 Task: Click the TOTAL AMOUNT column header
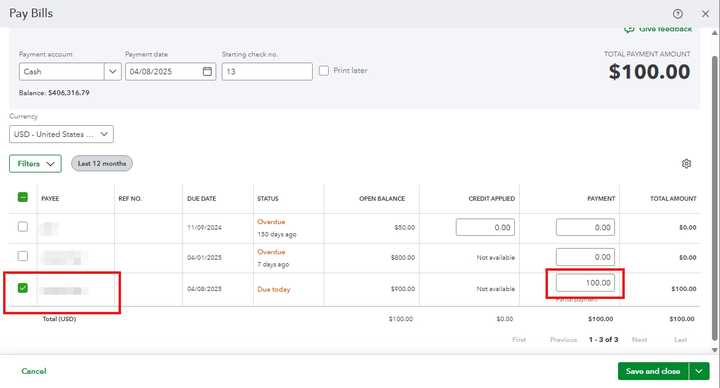point(673,199)
